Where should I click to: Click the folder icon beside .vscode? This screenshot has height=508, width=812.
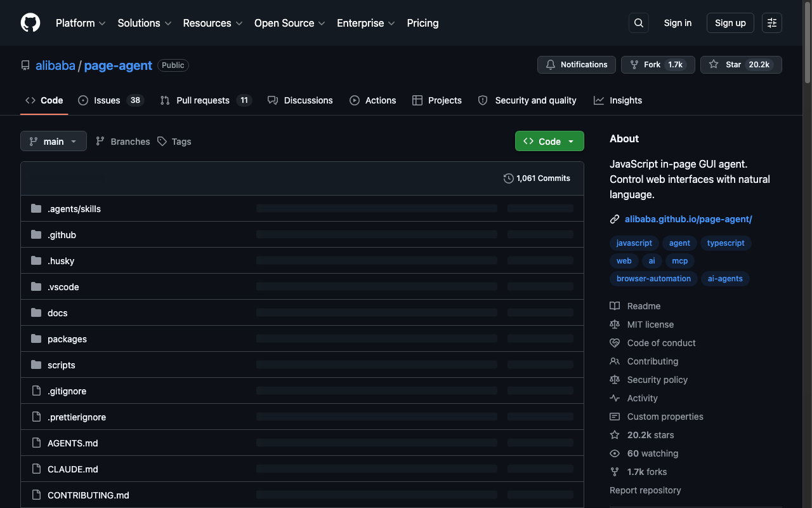tap(36, 286)
